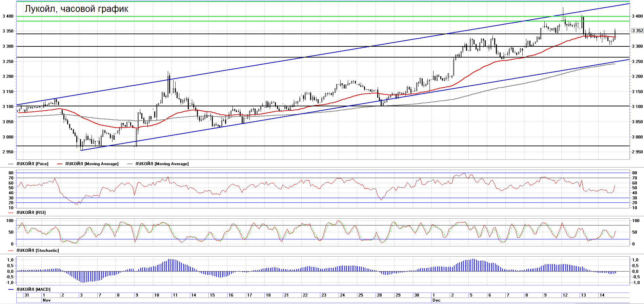Select the gray 'ЛУКОЙЛ [Moving Average]' legend entry
The height and width of the screenshot is (304, 644).
pos(158,164)
